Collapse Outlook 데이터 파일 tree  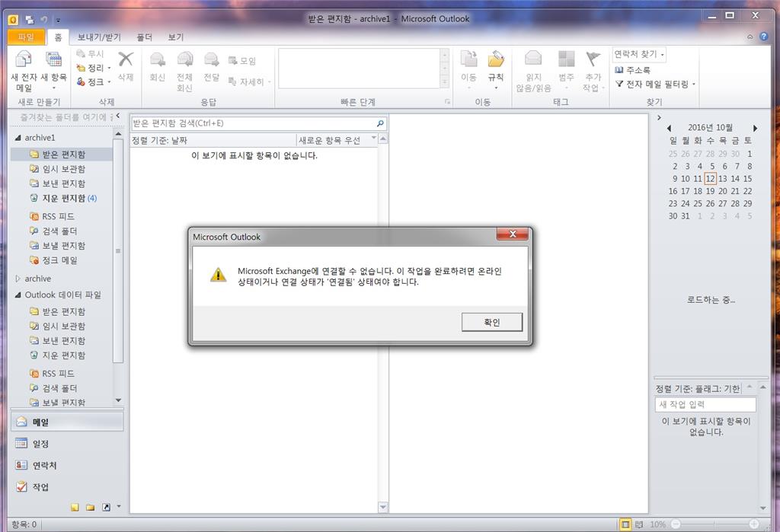point(18,295)
